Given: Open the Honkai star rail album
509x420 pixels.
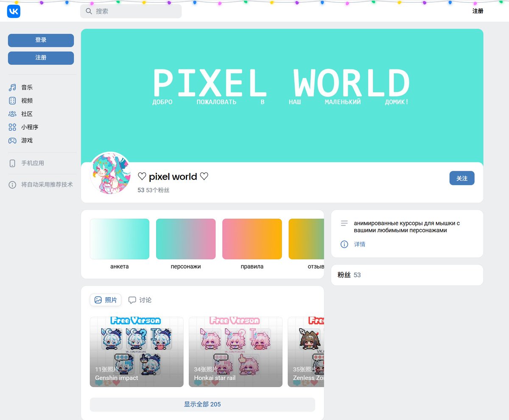Looking at the screenshot, I should [235, 352].
